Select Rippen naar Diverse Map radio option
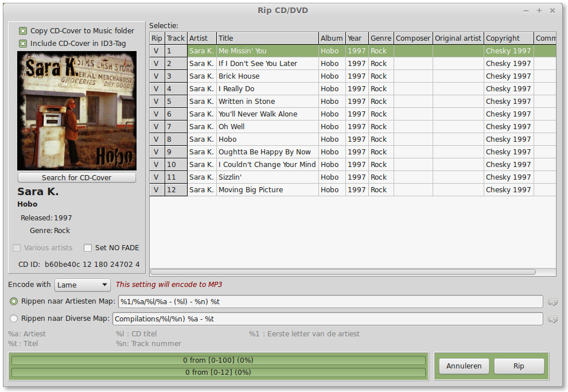The width and height of the screenshot is (568, 392). click(x=14, y=319)
